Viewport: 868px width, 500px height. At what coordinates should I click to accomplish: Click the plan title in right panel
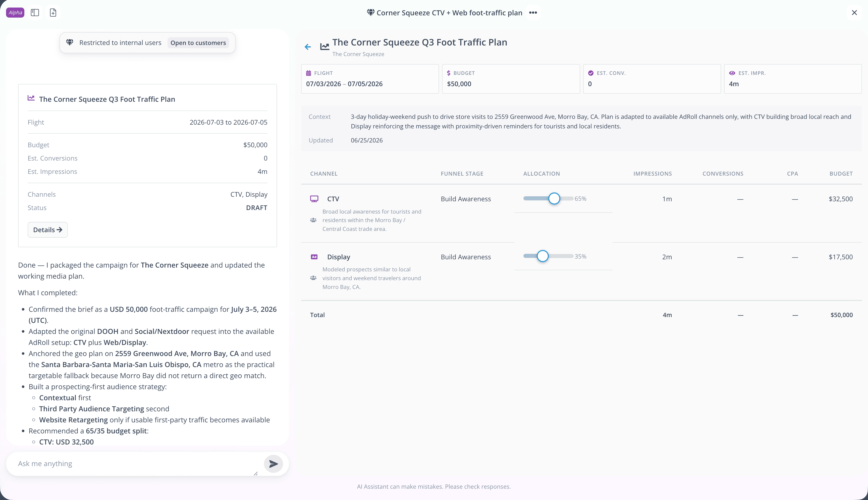tap(420, 42)
